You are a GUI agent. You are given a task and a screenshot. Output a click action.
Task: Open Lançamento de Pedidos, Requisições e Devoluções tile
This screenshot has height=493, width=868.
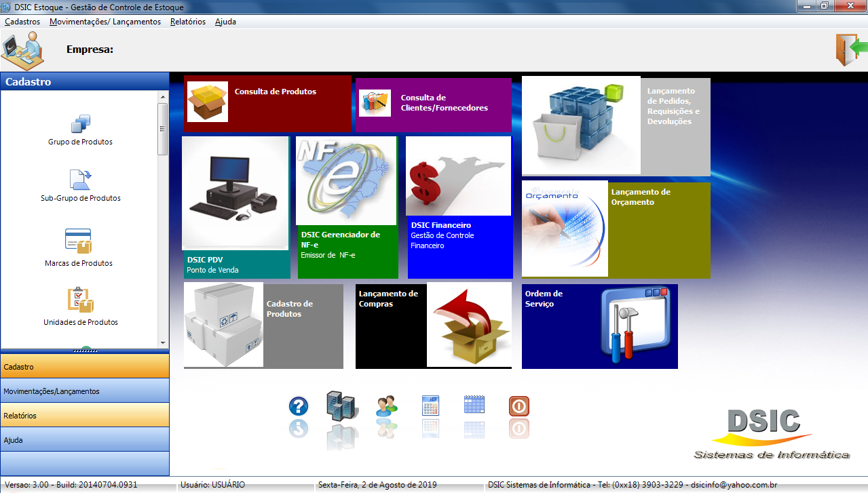click(x=616, y=126)
